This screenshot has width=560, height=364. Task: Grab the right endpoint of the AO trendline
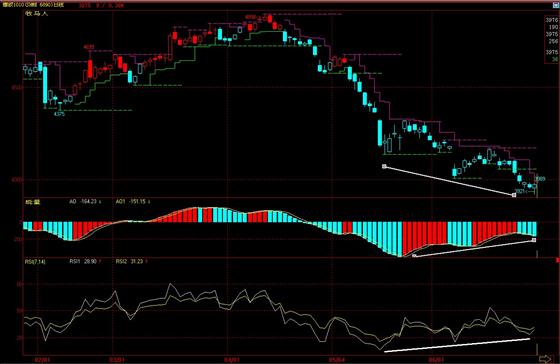click(x=534, y=240)
